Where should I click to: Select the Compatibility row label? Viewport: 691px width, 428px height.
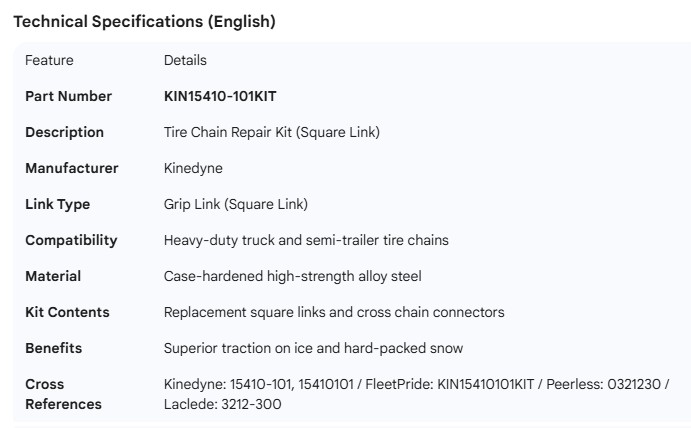(x=71, y=240)
